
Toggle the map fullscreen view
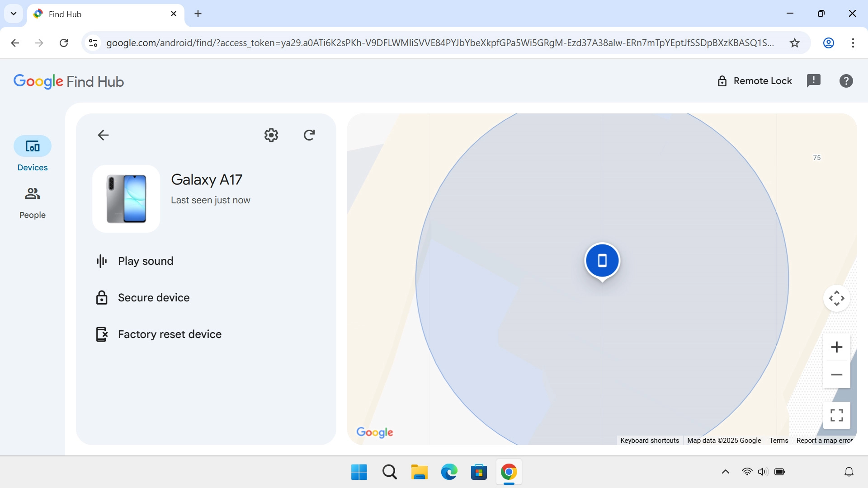(836, 414)
